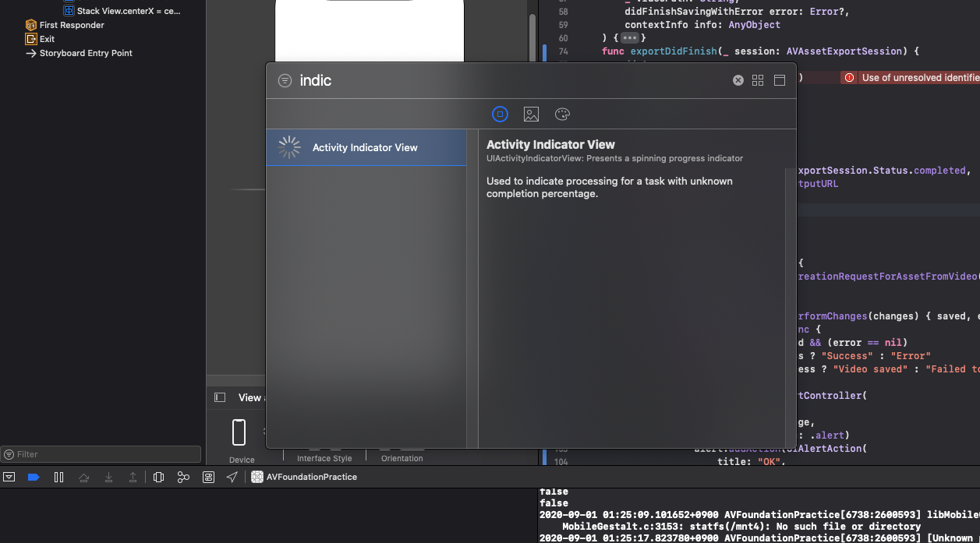Screen dimensions: 980x543
Task: Toggle the library details pane layout button
Action: point(779,80)
